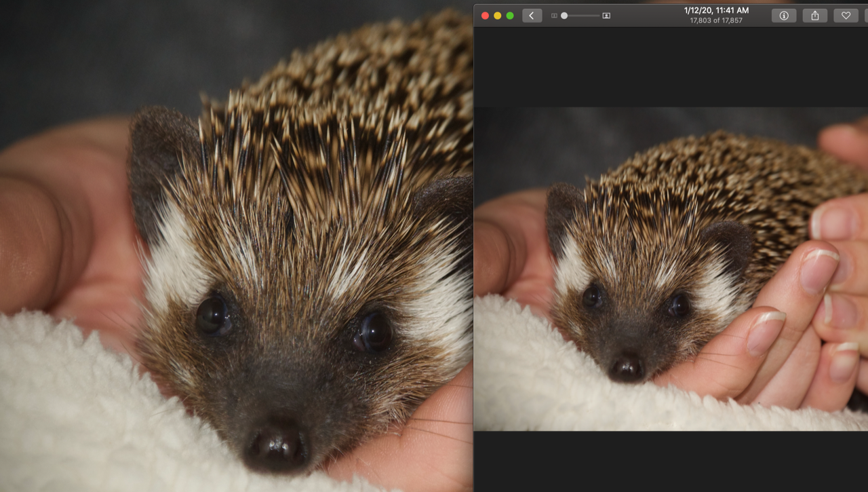The image size is (868, 492).
Task: Click the dark empty area above the photo
Action: [x=670, y=67]
